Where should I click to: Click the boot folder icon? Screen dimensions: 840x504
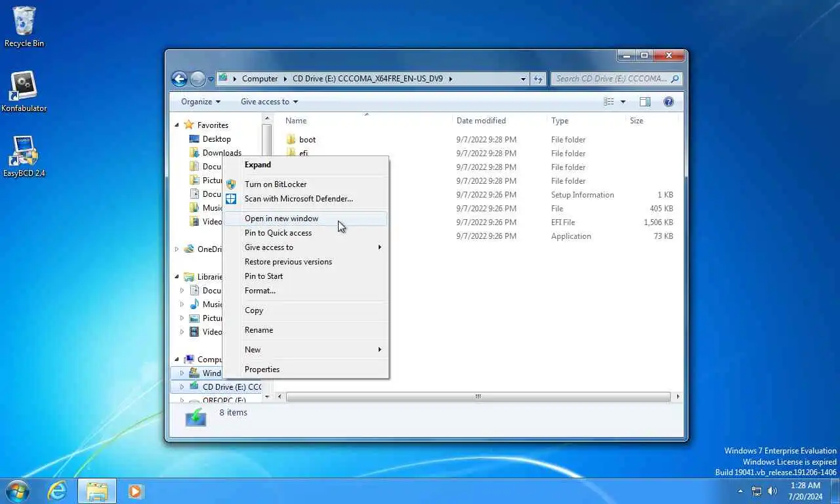pos(291,140)
